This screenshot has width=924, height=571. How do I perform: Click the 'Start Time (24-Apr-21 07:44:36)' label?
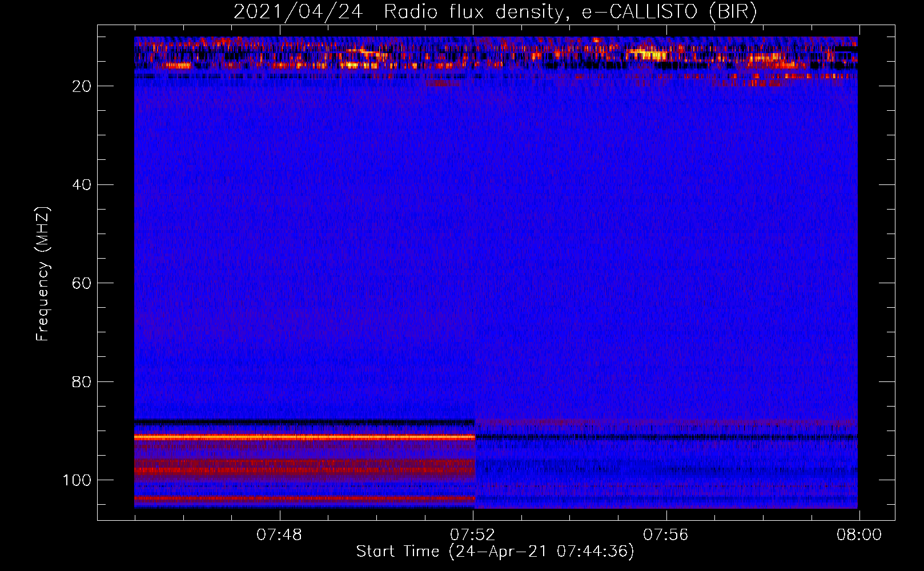pyautogui.click(x=495, y=552)
